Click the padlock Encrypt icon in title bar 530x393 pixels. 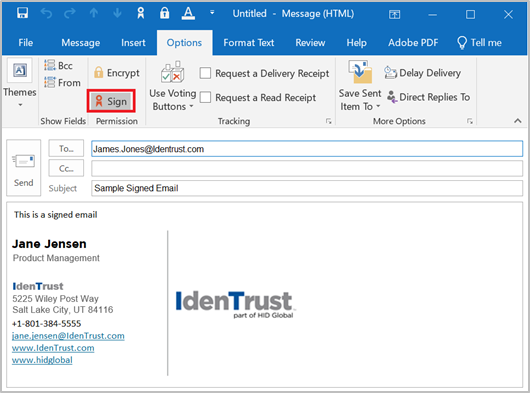pos(165,14)
